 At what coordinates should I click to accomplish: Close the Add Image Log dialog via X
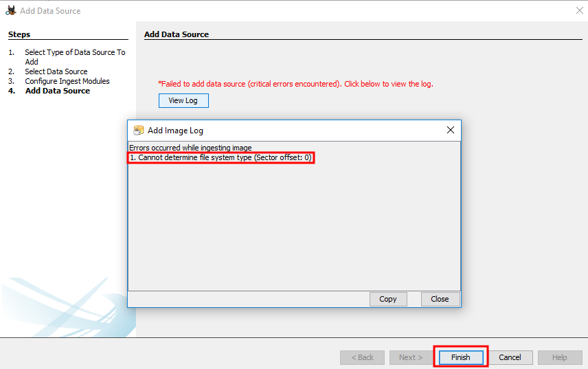(x=451, y=130)
